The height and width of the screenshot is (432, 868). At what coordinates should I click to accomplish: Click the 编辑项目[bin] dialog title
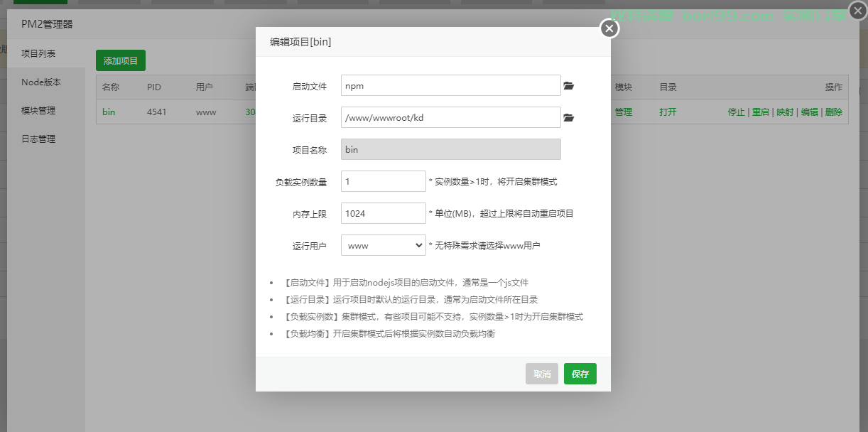[x=300, y=42]
